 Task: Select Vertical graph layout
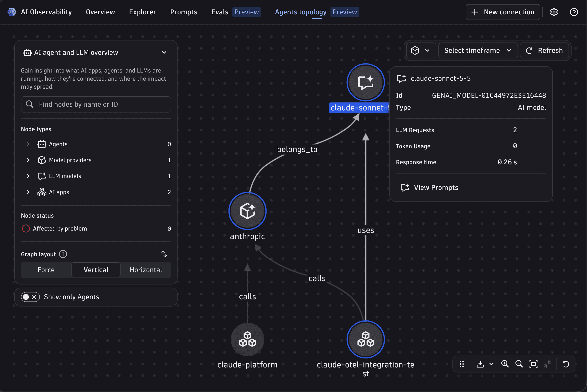pyautogui.click(x=96, y=270)
